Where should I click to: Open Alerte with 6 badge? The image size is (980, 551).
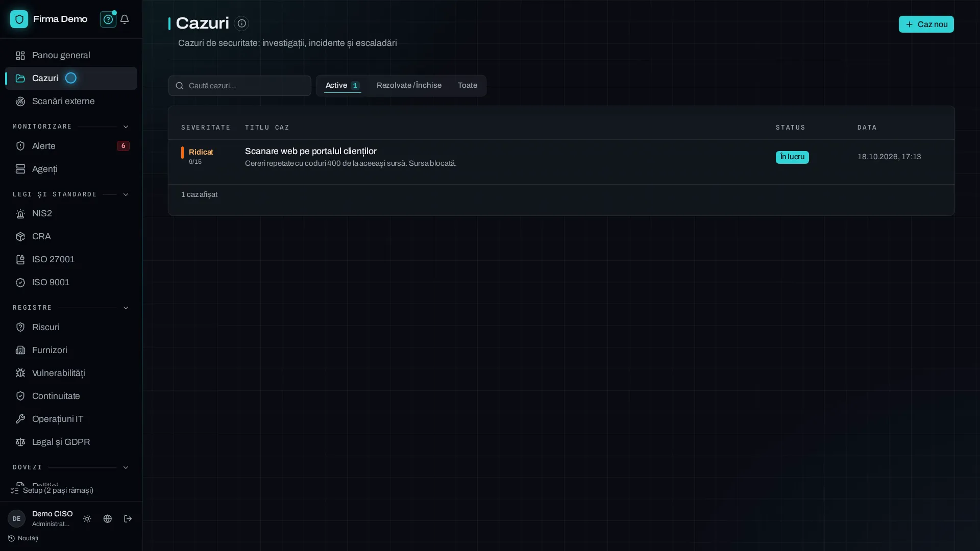pyautogui.click(x=71, y=146)
